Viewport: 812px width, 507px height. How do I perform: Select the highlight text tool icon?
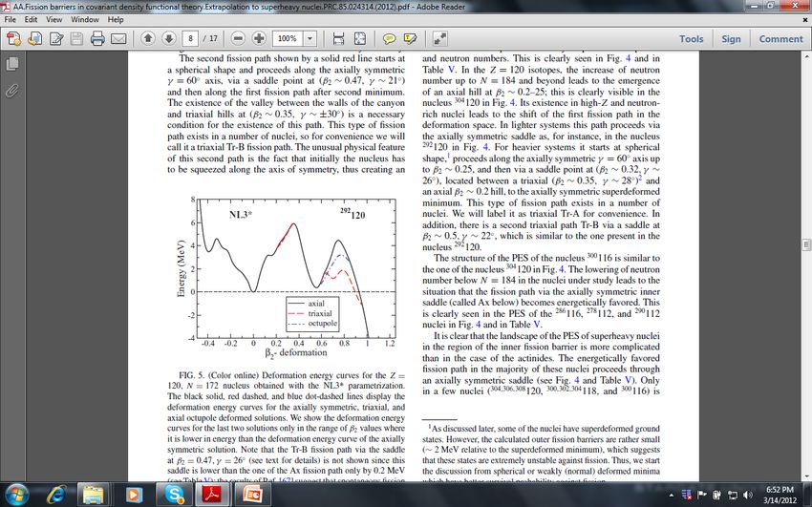click(x=410, y=39)
